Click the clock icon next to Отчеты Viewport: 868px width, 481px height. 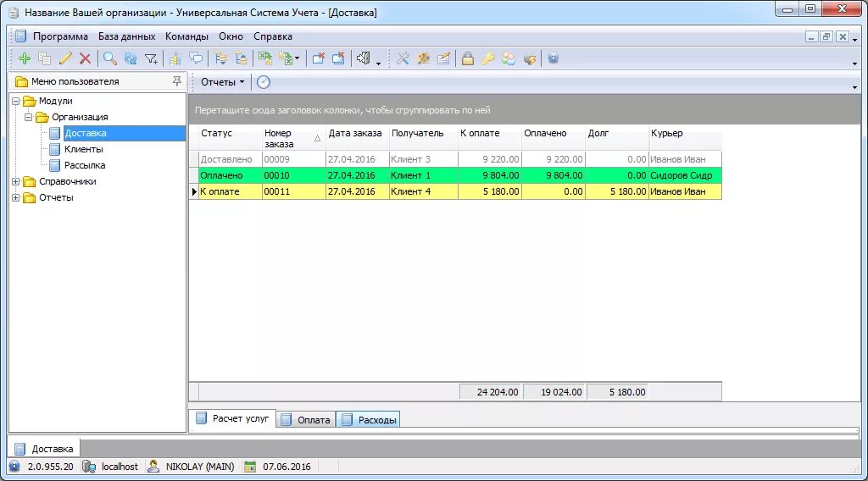point(264,82)
